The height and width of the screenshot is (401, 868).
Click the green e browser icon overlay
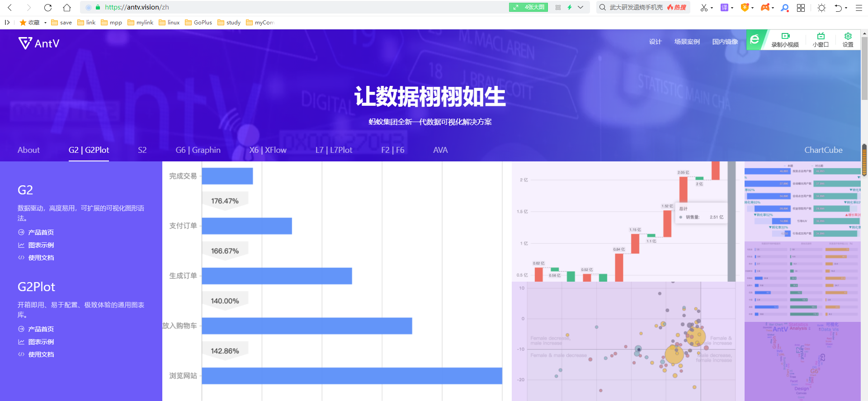[755, 40]
